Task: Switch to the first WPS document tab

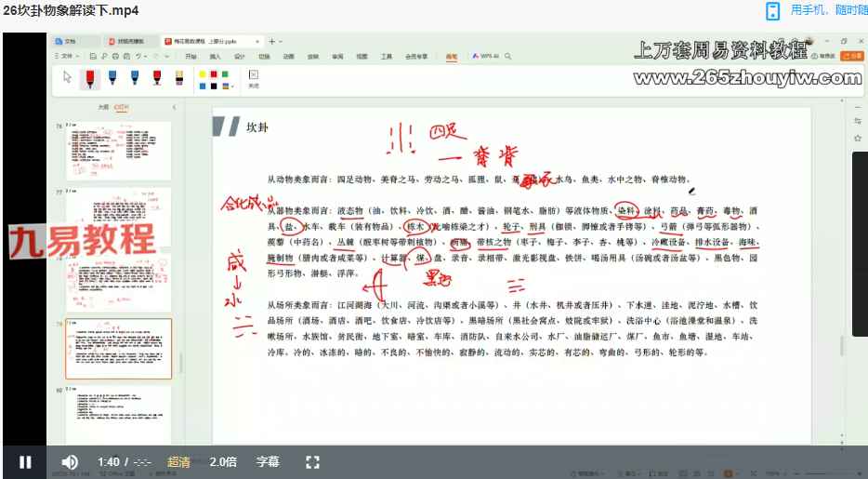Action: tap(75, 41)
